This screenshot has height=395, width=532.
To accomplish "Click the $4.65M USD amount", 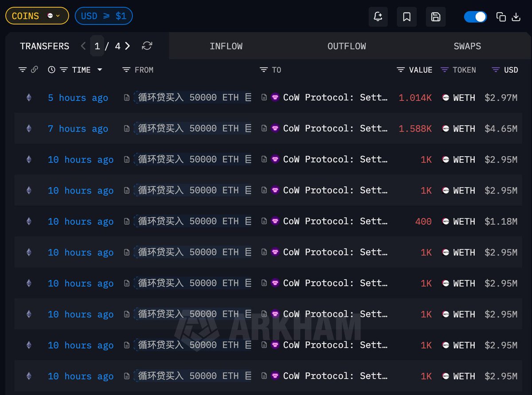I will coord(501,129).
